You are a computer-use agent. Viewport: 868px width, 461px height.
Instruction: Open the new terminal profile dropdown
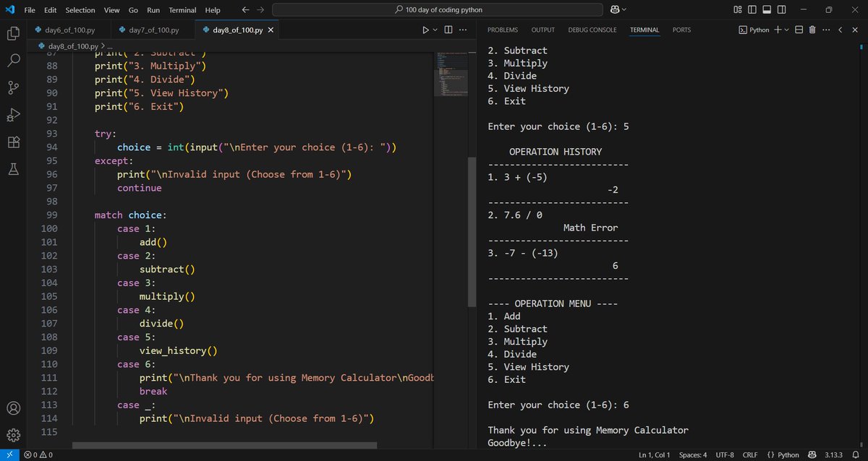click(x=786, y=30)
